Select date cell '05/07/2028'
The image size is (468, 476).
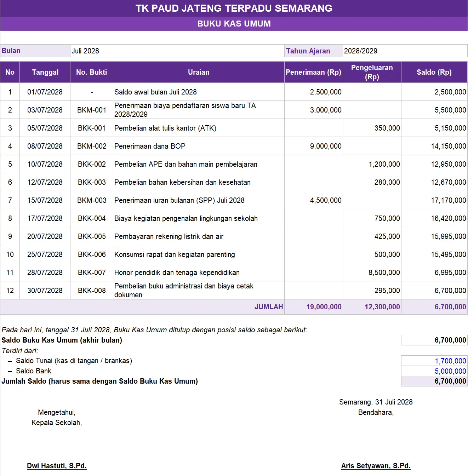click(45, 128)
